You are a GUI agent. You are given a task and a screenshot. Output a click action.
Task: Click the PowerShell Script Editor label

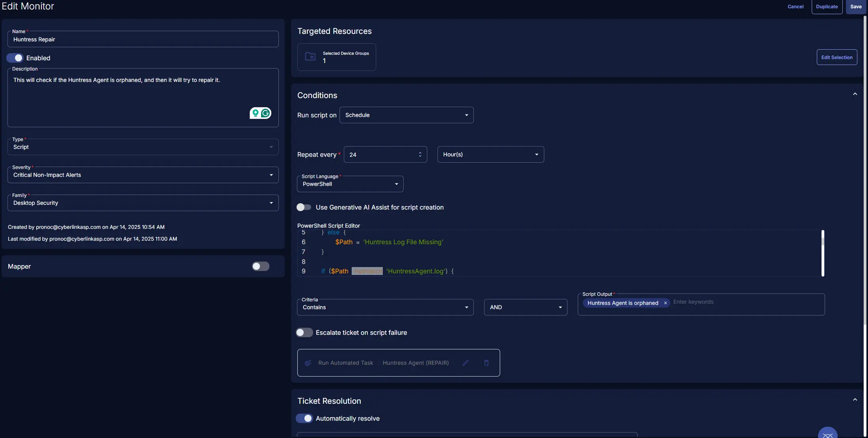click(x=328, y=226)
